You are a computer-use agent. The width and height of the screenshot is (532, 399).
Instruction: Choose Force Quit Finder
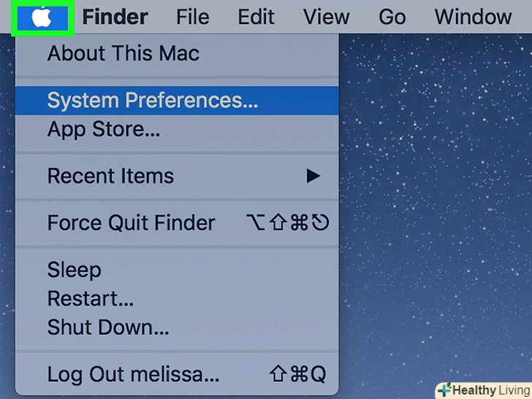tap(177, 223)
